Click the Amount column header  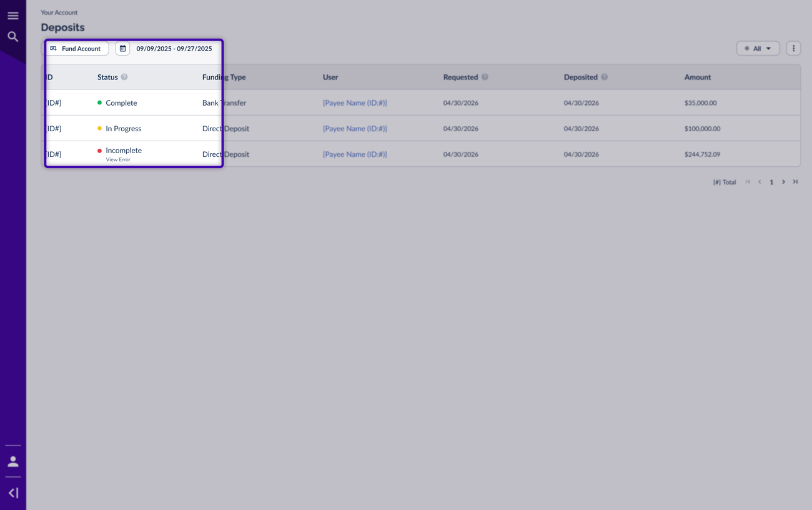pos(698,77)
